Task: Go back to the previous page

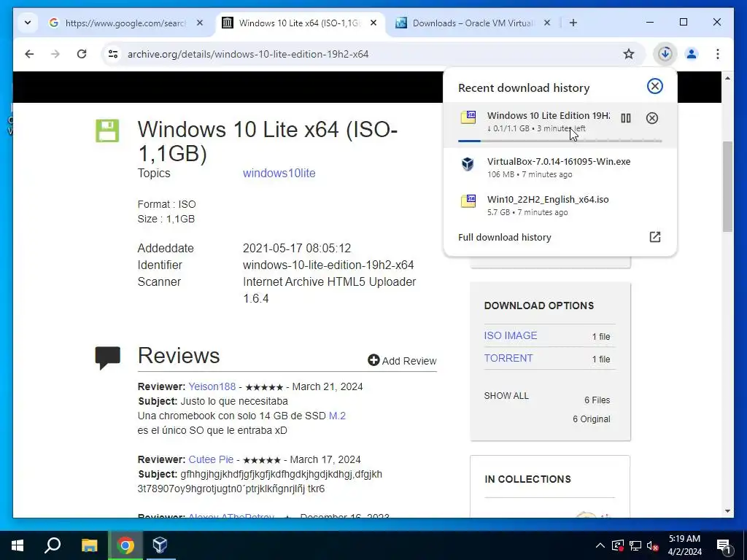Action: point(29,54)
